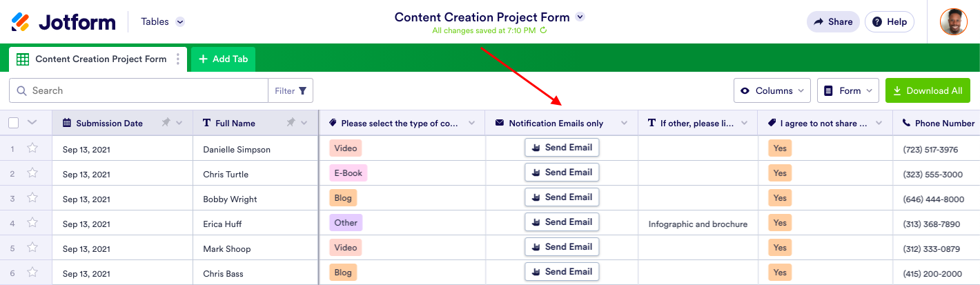This screenshot has height=285, width=980.
Task: Expand the form title dropdown arrow
Action: [580, 17]
